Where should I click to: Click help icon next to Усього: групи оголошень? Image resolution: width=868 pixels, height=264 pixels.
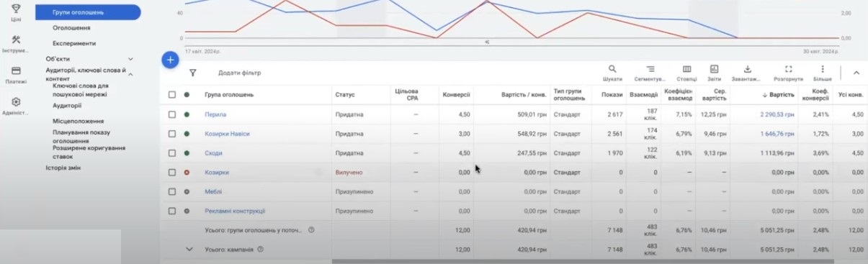pyautogui.click(x=311, y=230)
